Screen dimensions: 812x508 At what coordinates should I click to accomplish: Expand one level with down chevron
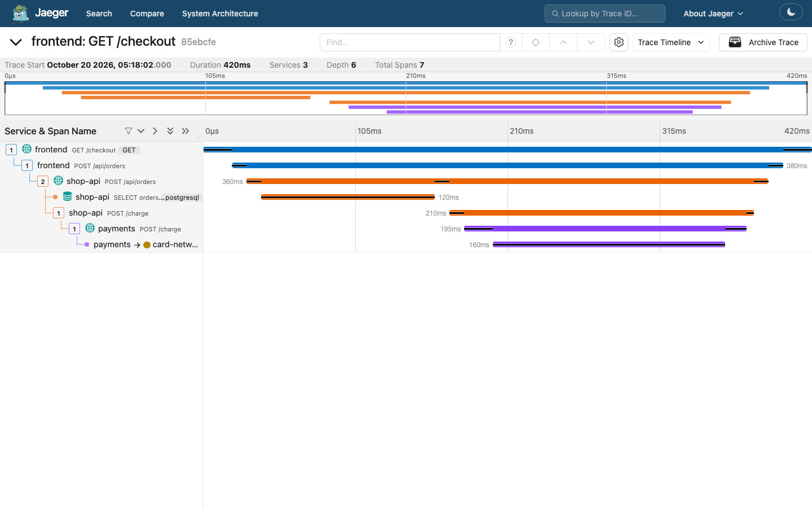click(141, 131)
